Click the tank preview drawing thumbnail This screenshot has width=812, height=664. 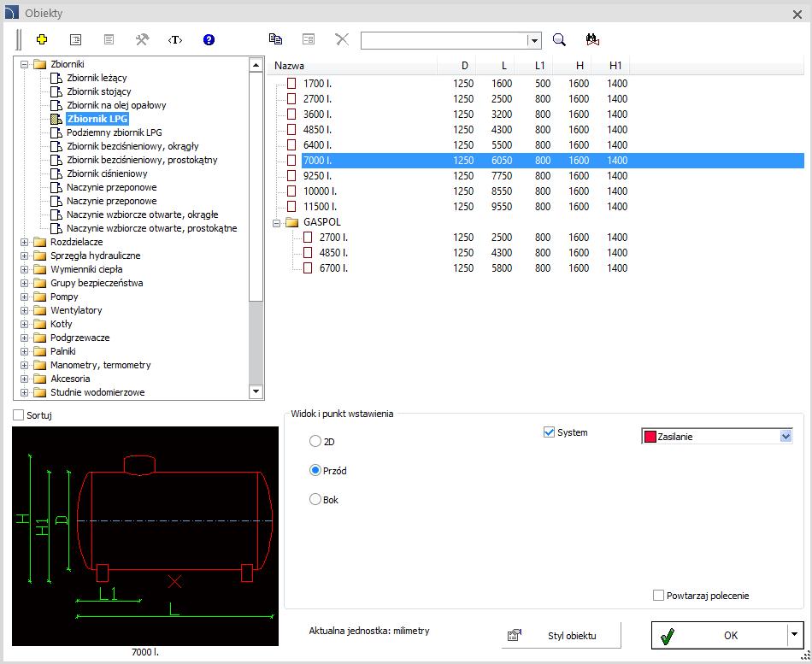coord(145,536)
